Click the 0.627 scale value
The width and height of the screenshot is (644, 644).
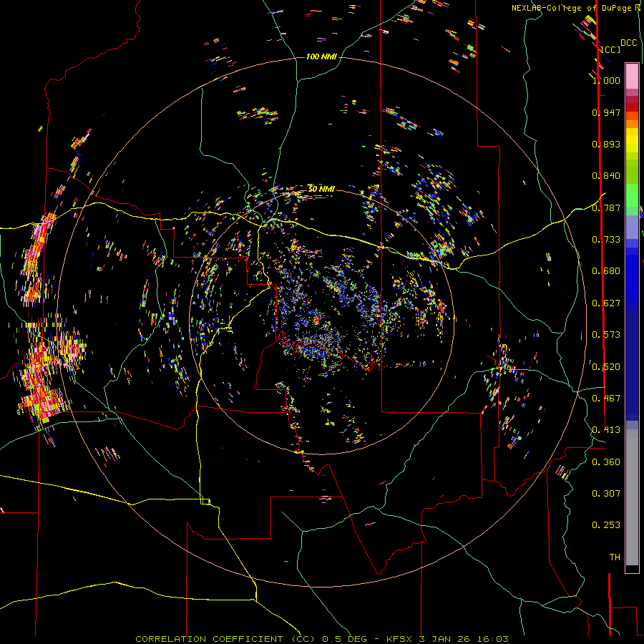[606, 303]
